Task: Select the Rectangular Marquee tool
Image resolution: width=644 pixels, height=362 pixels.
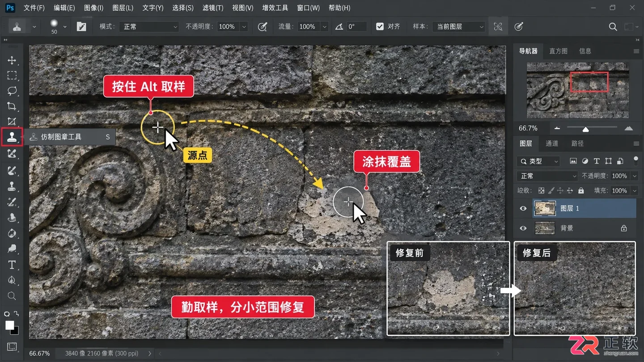Action: click(x=12, y=75)
